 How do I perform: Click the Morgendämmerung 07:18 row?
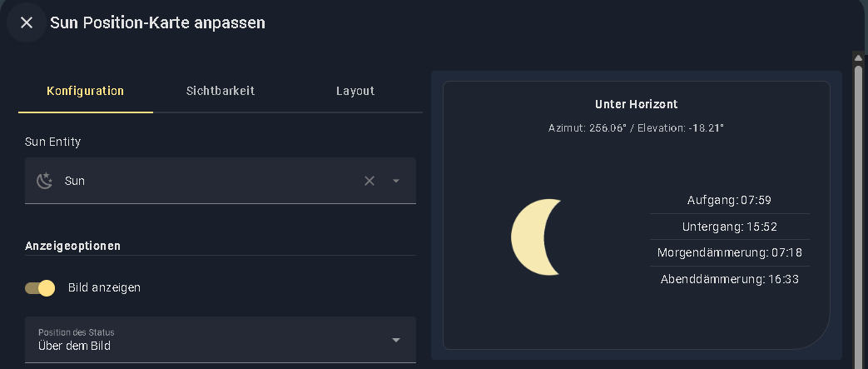729,252
